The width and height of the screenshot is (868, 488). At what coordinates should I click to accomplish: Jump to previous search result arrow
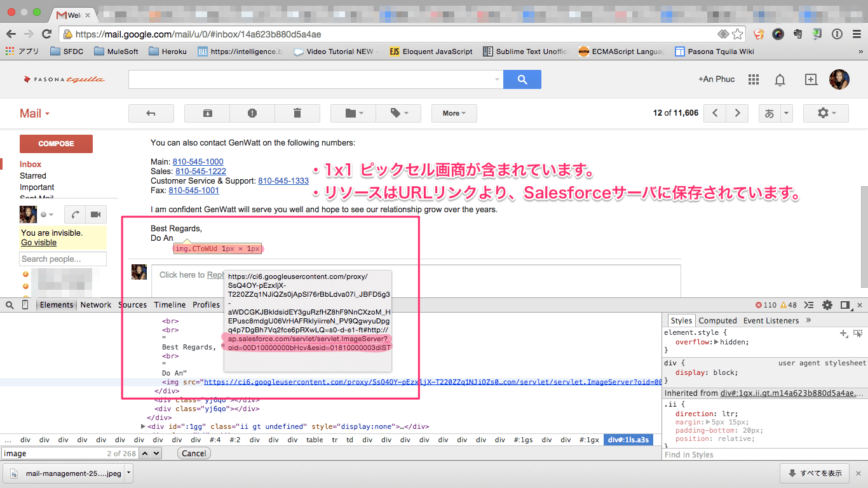[144, 453]
